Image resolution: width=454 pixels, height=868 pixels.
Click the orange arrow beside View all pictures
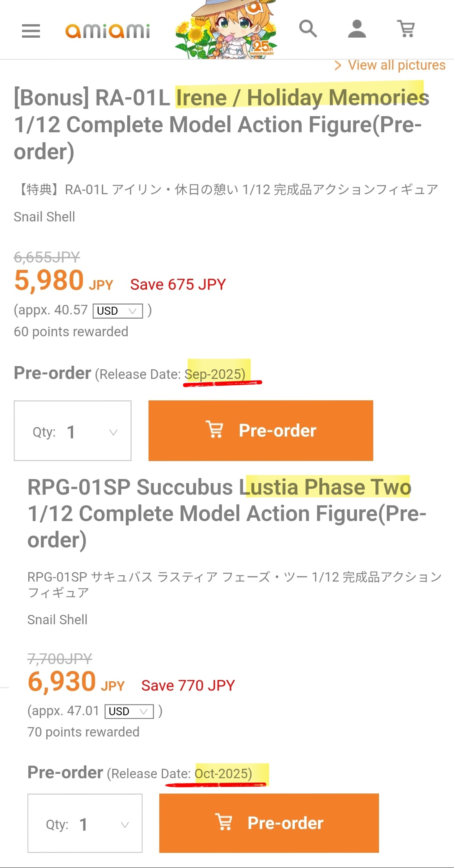pos(338,66)
